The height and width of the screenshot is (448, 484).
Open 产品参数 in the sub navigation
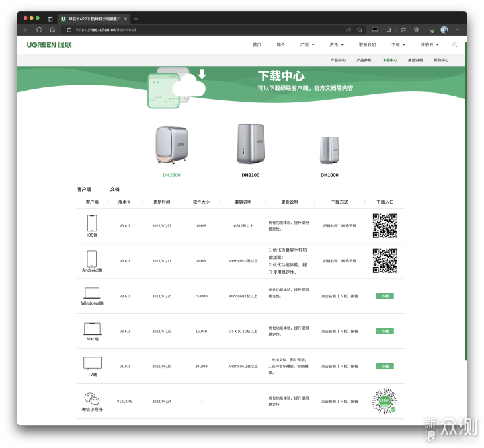tap(364, 60)
